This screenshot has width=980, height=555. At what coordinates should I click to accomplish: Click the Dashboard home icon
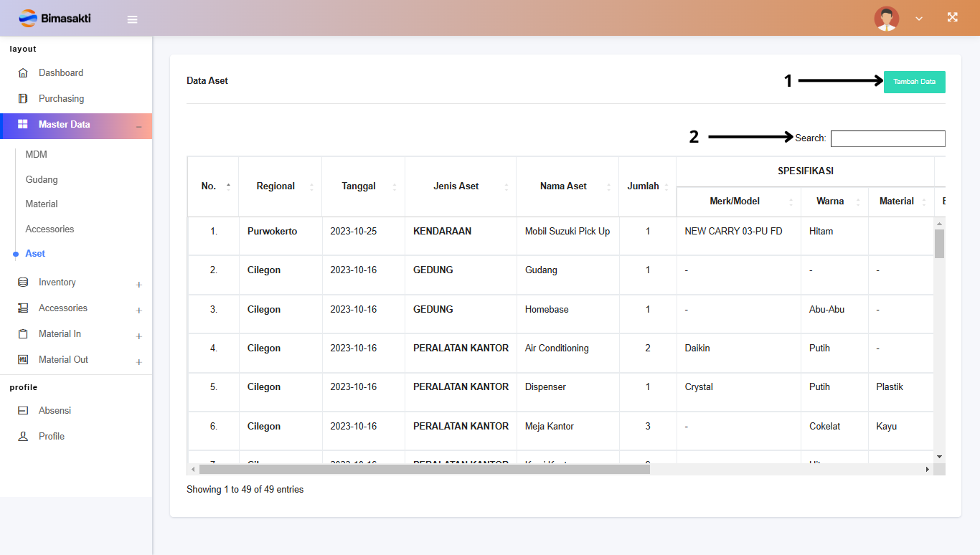click(x=23, y=73)
